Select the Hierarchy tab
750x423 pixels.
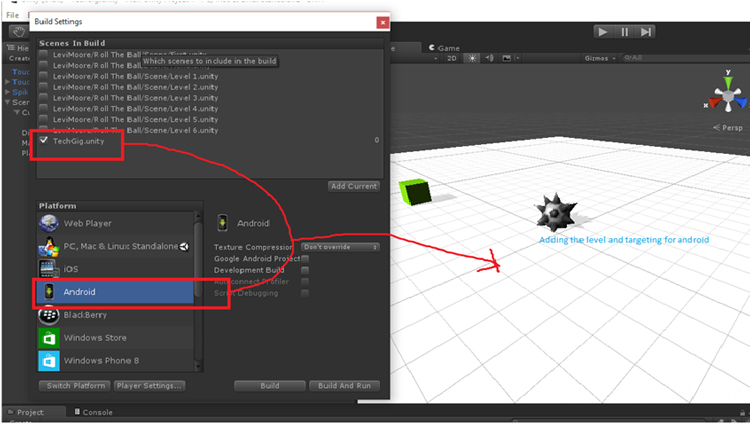pyautogui.click(x=18, y=48)
